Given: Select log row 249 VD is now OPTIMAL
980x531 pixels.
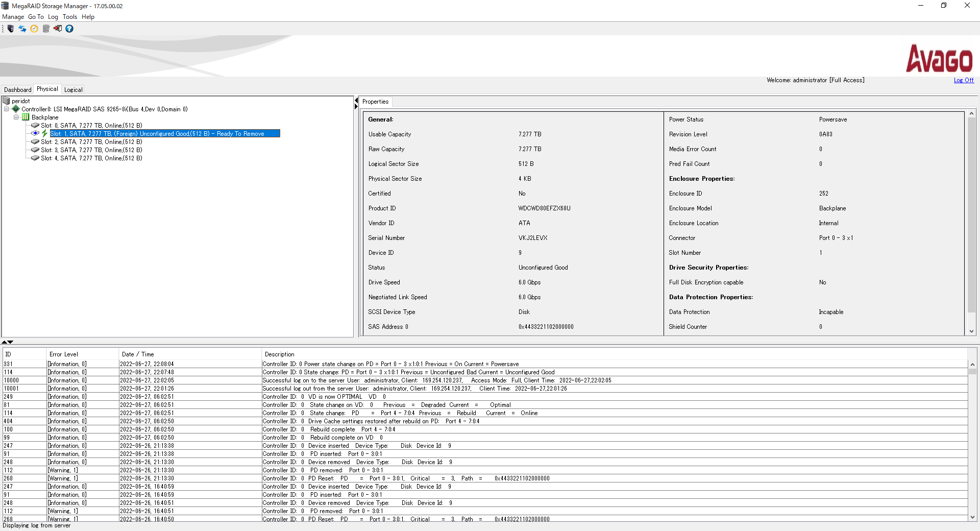Looking at the screenshot, I should [485, 397].
